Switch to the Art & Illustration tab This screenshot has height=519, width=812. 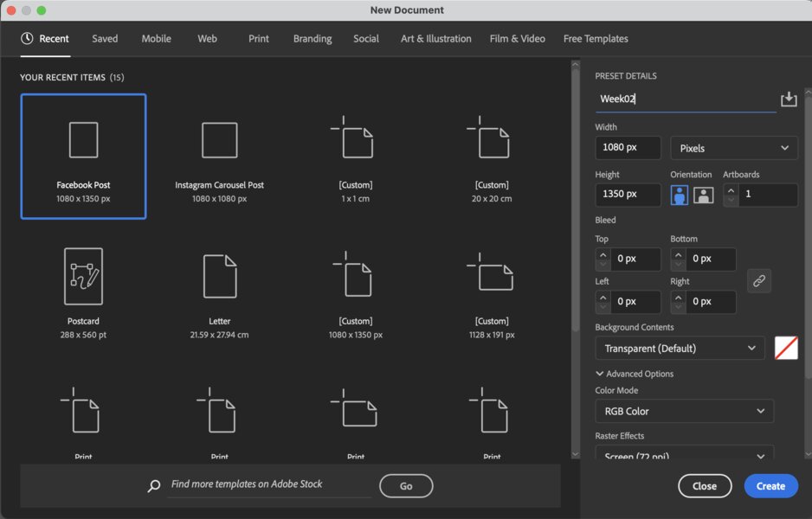pos(435,39)
